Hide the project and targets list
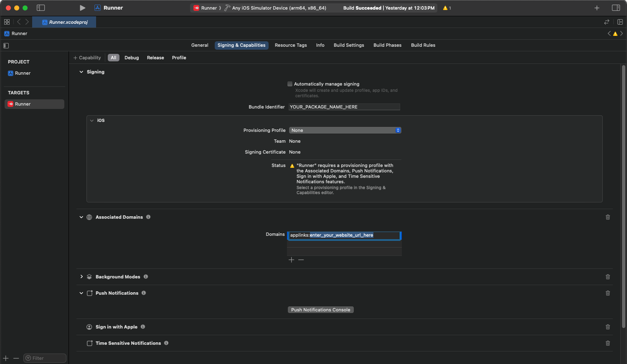 point(6,45)
